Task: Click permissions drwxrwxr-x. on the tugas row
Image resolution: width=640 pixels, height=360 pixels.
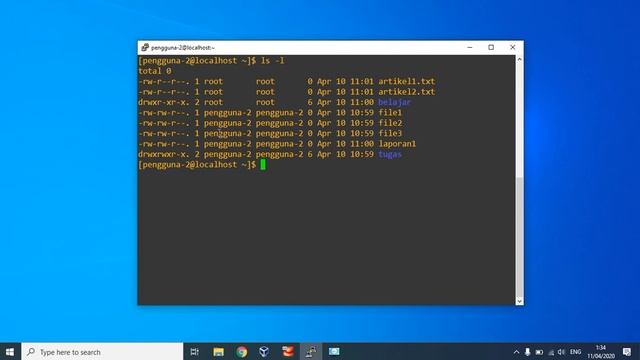Action: pos(164,154)
